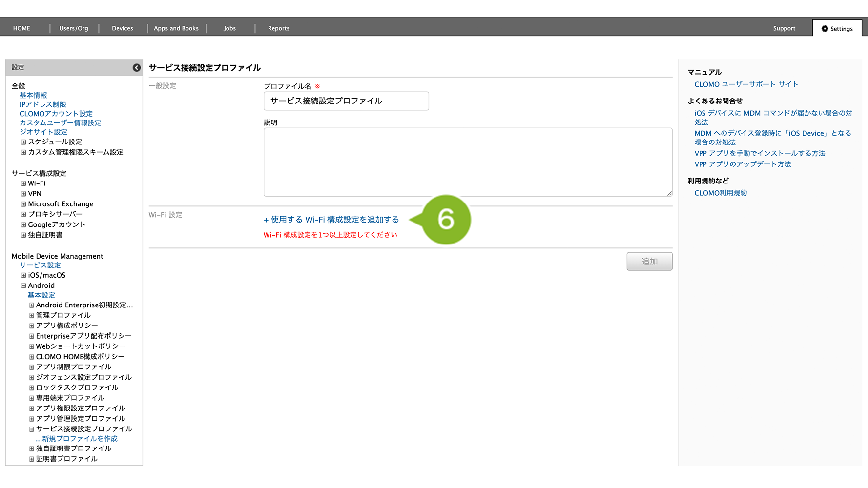Viewport: 868px width, 488px height.
Task: Go to the Reports tab
Action: pyautogui.click(x=278, y=28)
